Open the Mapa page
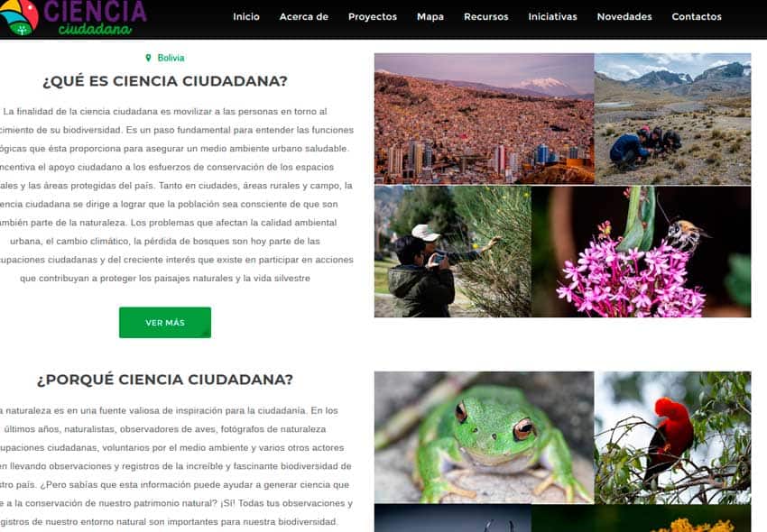Screen dimensions: 767x532 430,16
